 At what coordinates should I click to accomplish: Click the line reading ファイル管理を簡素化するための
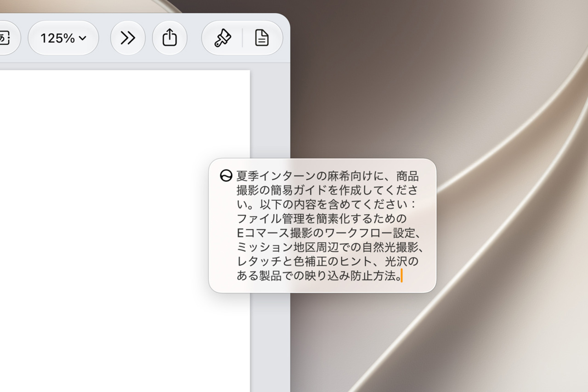(322, 218)
